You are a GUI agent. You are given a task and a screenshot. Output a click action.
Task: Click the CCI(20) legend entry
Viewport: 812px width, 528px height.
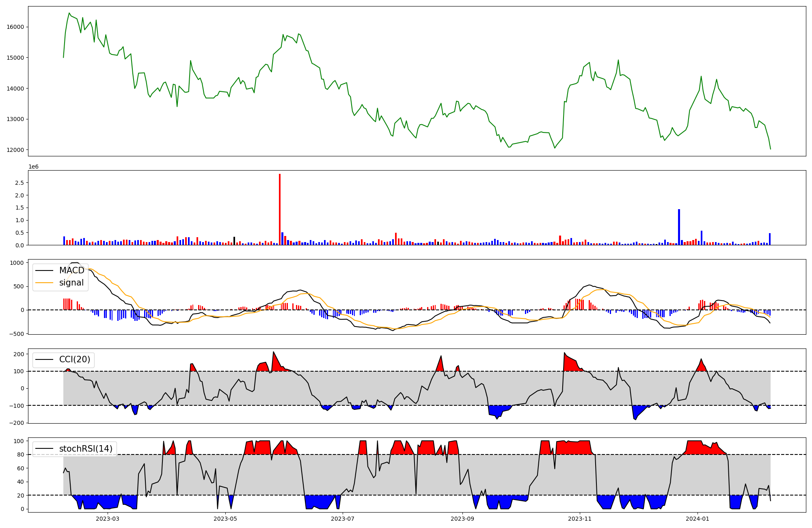[x=75, y=360]
